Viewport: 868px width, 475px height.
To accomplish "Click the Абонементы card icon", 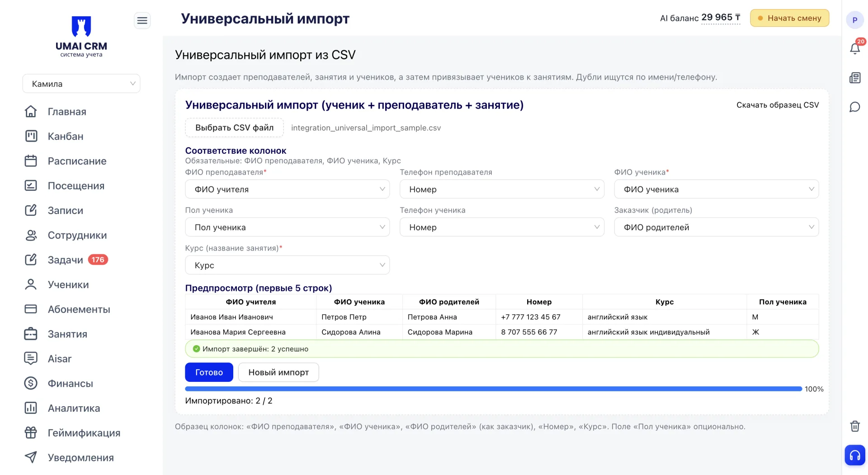I will click(31, 309).
